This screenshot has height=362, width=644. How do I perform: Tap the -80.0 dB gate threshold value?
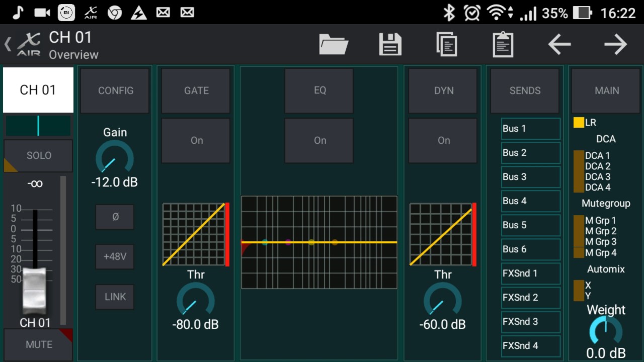(x=195, y=325)
